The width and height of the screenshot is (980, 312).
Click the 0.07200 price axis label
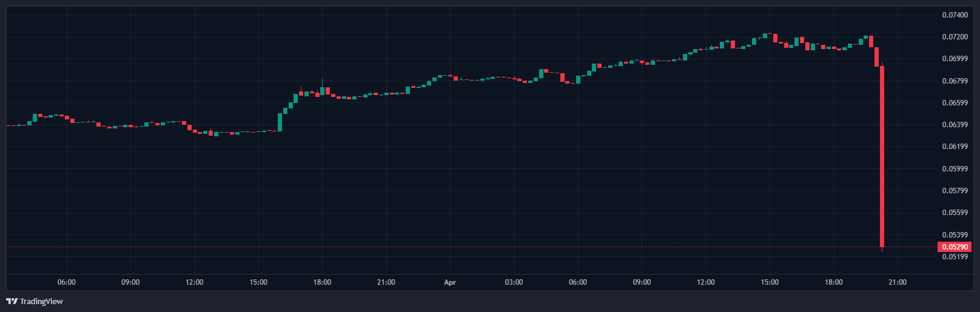click(x=955, y=37)
